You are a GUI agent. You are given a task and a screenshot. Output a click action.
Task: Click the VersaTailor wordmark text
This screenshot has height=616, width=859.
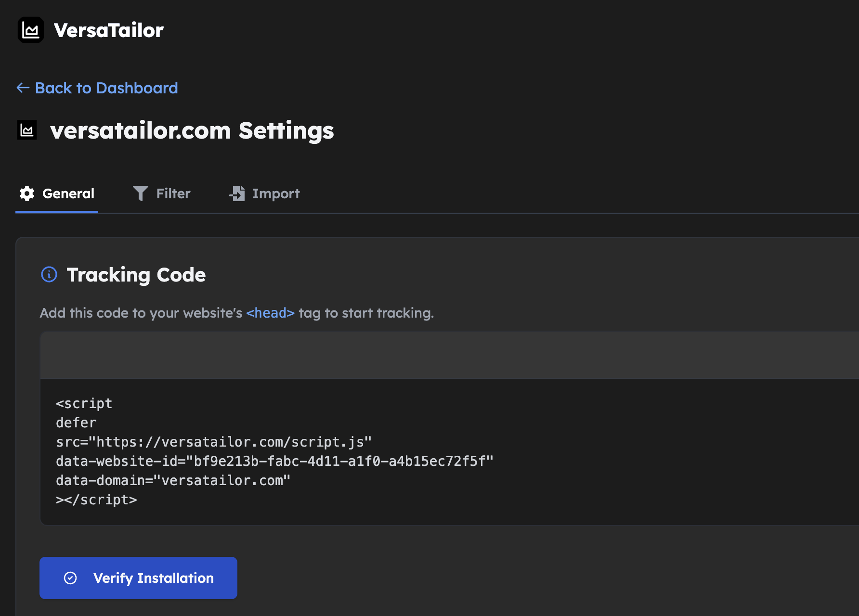click(109, 30)
